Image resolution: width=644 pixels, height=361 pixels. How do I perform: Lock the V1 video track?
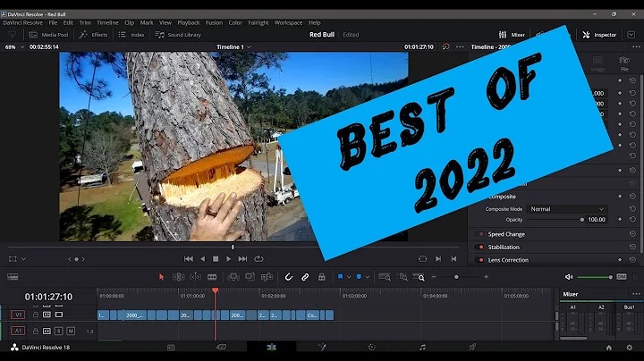point(35,315)
